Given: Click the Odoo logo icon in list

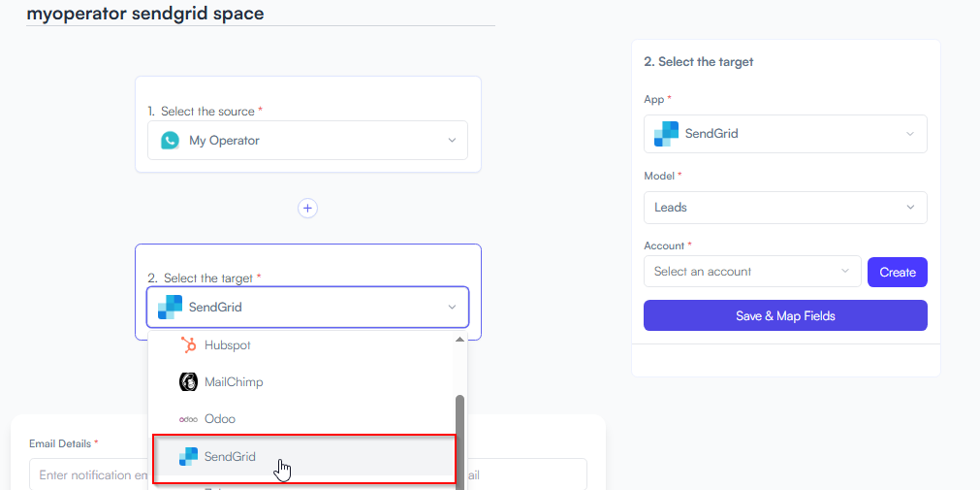Looking at the screenshot, I should [188, 419].
